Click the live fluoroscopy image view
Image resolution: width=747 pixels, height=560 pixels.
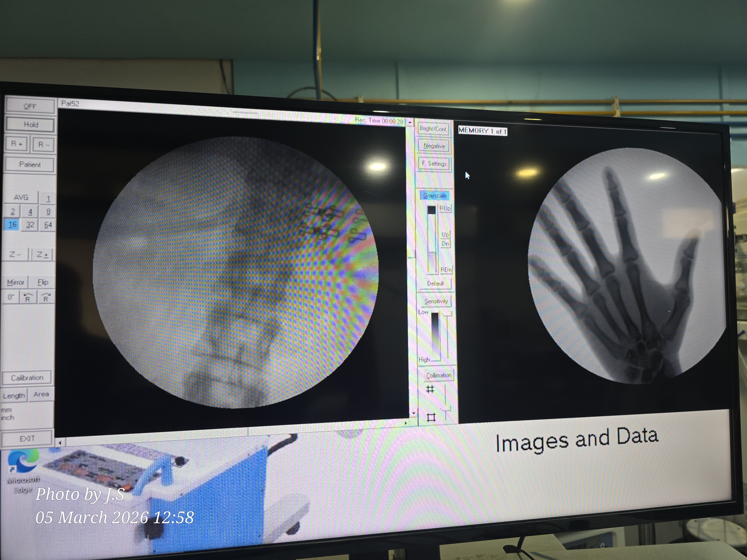pos(235,272)
